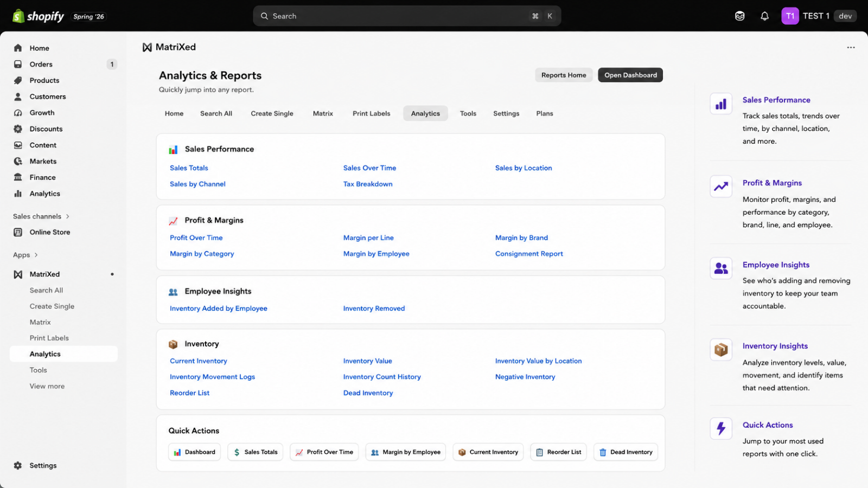Click the Sales Totals quick action button

pyautogui.click(x=255, y=452)
